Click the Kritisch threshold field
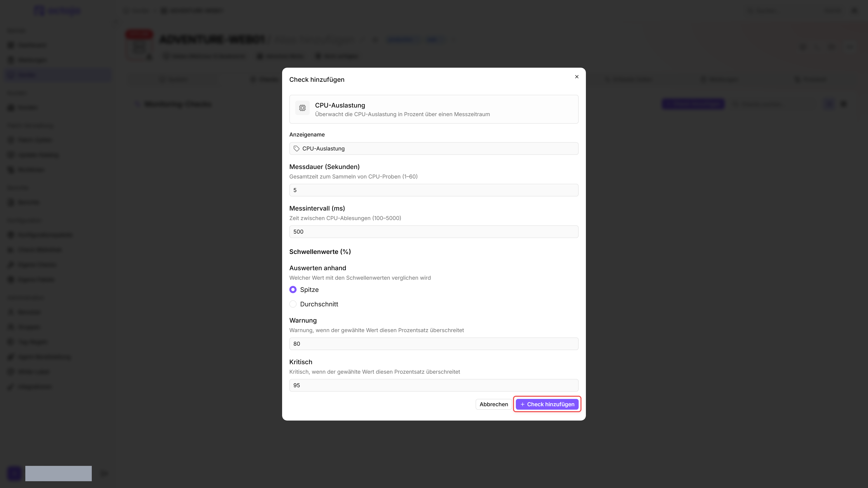The image size is (868, 488). pos(434,385)
